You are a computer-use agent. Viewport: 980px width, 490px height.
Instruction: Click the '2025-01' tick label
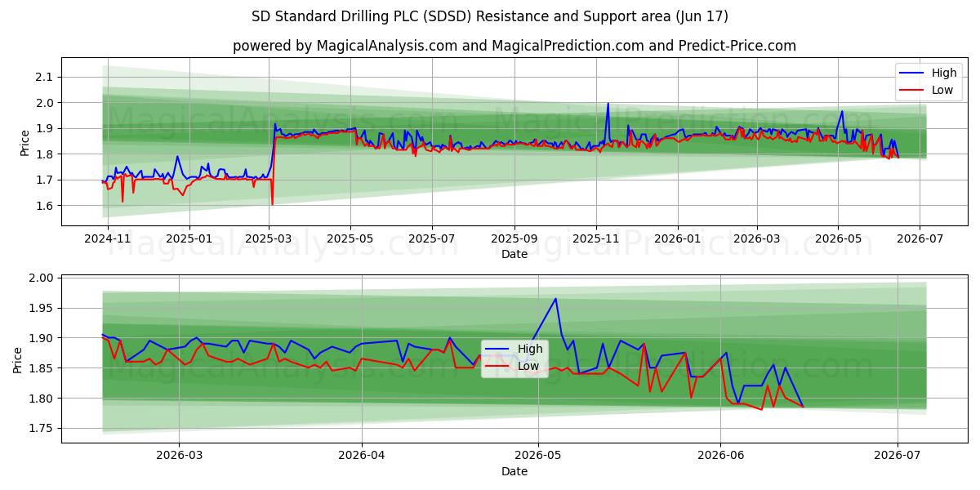tap(189, 239)
